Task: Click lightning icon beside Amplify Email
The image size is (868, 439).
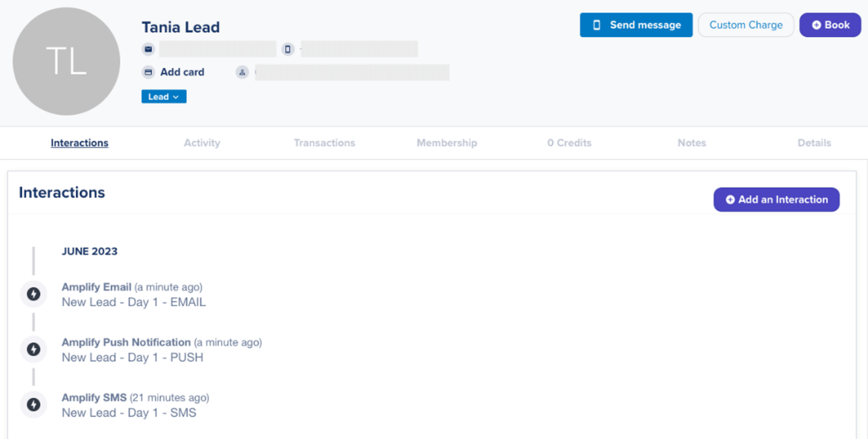Action: click(x=33, y=294)
